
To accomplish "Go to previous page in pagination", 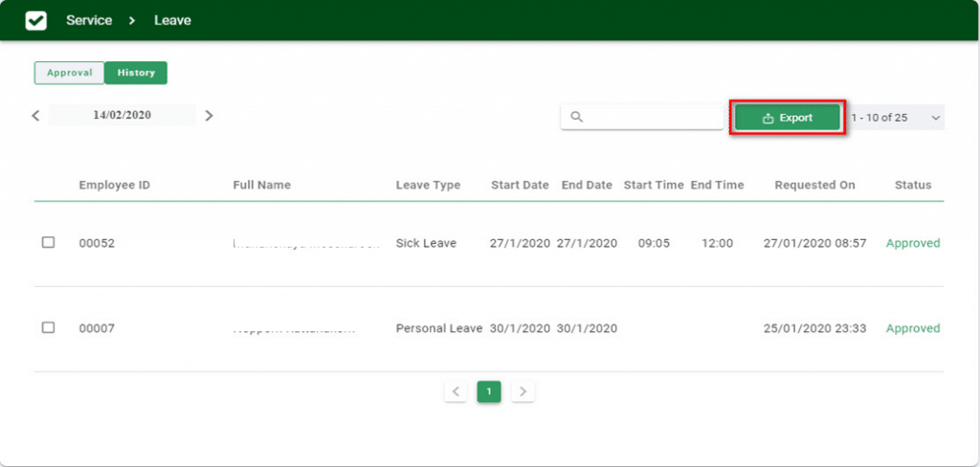I will (456, 391).
